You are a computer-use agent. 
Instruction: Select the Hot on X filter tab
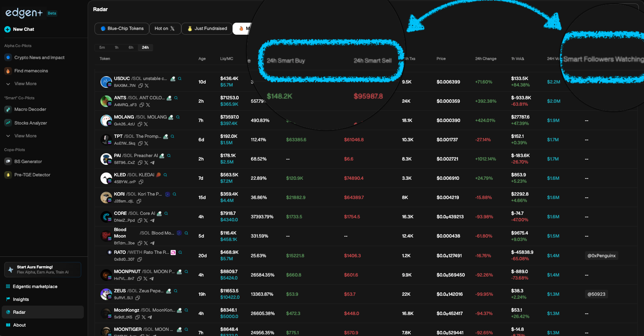click(x=165, y=28)
